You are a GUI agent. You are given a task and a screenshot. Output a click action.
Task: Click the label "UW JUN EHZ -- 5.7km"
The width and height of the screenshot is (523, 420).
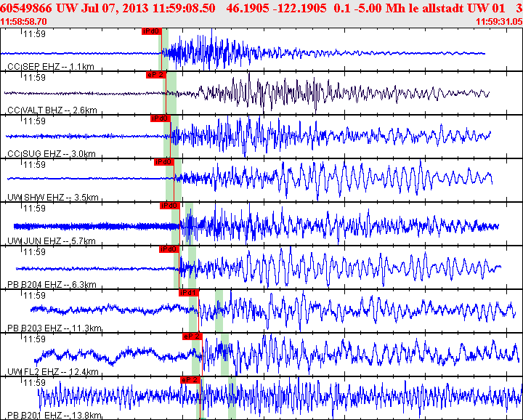click(52, 241)
